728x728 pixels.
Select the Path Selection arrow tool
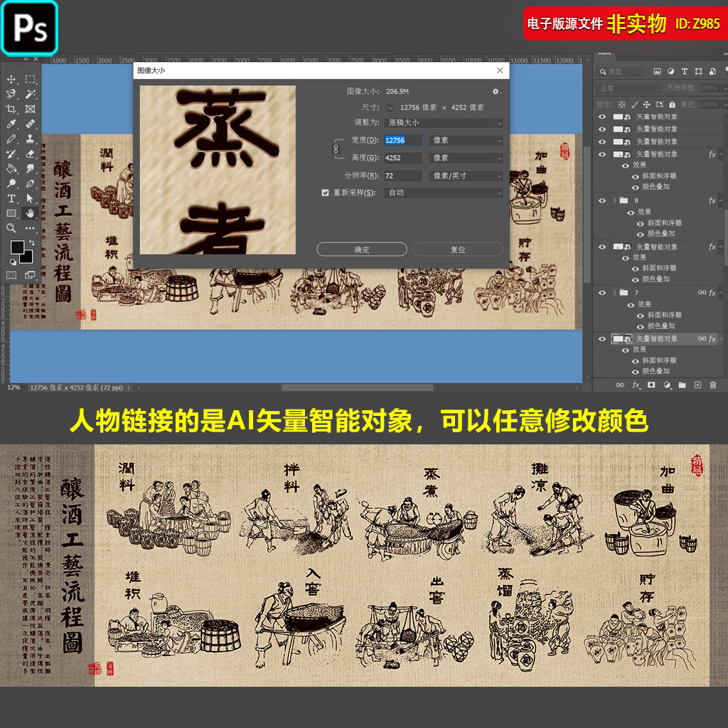point(30,199)
